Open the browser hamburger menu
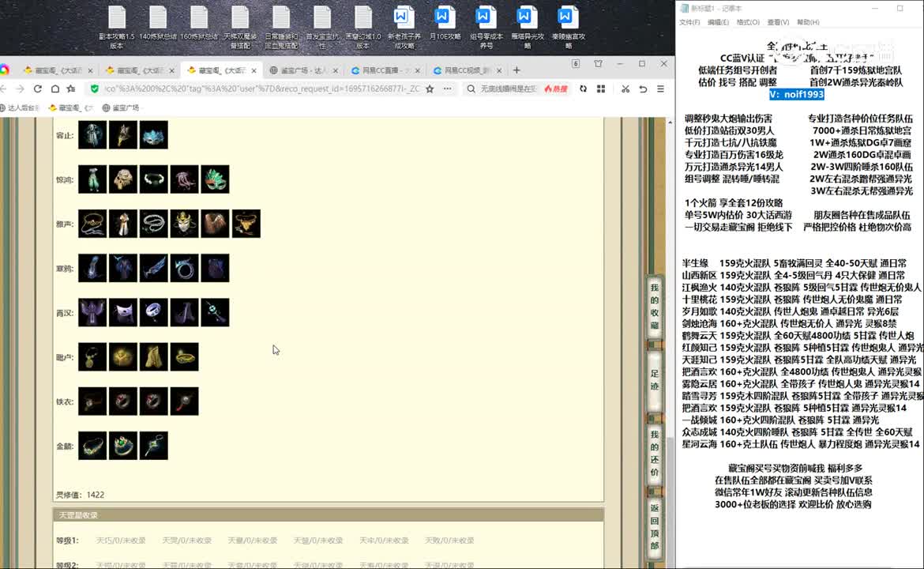924x569 pixels. [x=660, y=89]
